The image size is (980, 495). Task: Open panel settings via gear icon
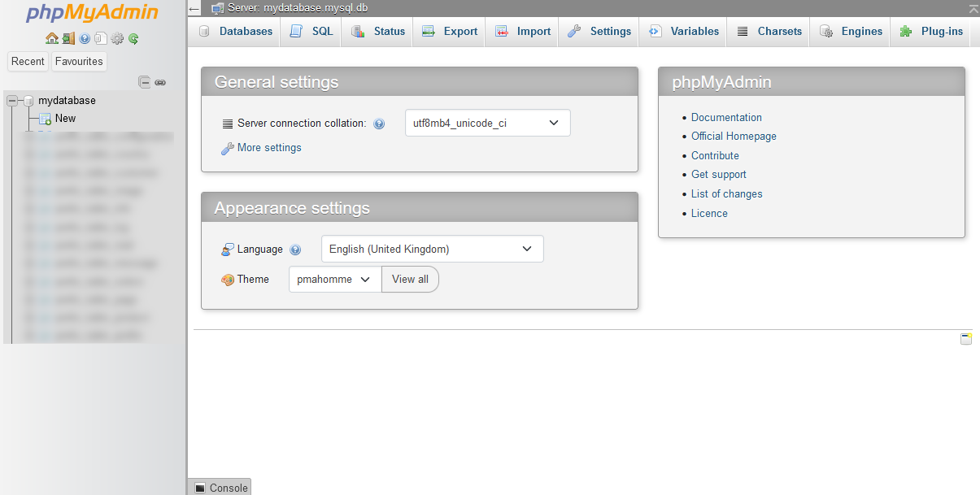[116, 38]
